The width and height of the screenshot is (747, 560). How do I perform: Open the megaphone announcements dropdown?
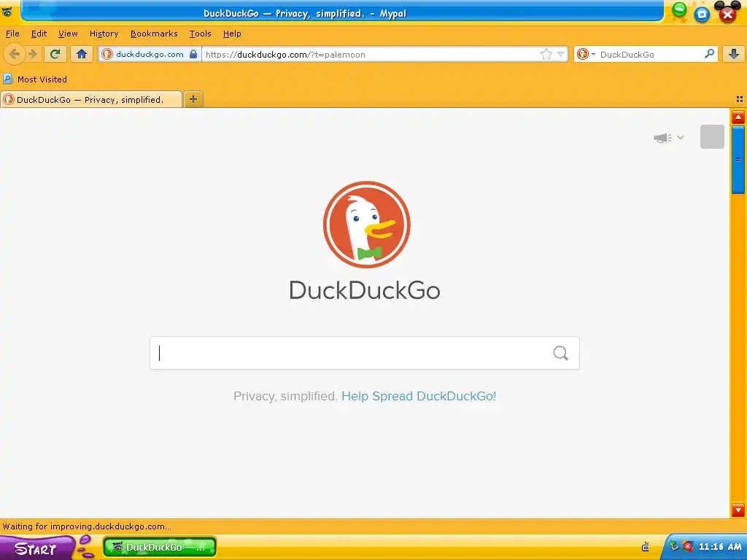[669, 138]
